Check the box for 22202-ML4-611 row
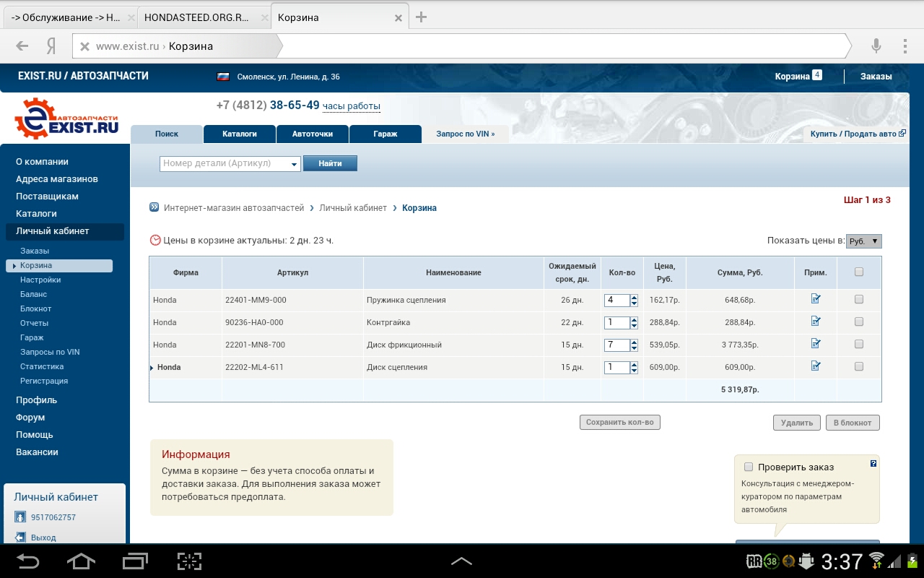 (x=859, y=366)
